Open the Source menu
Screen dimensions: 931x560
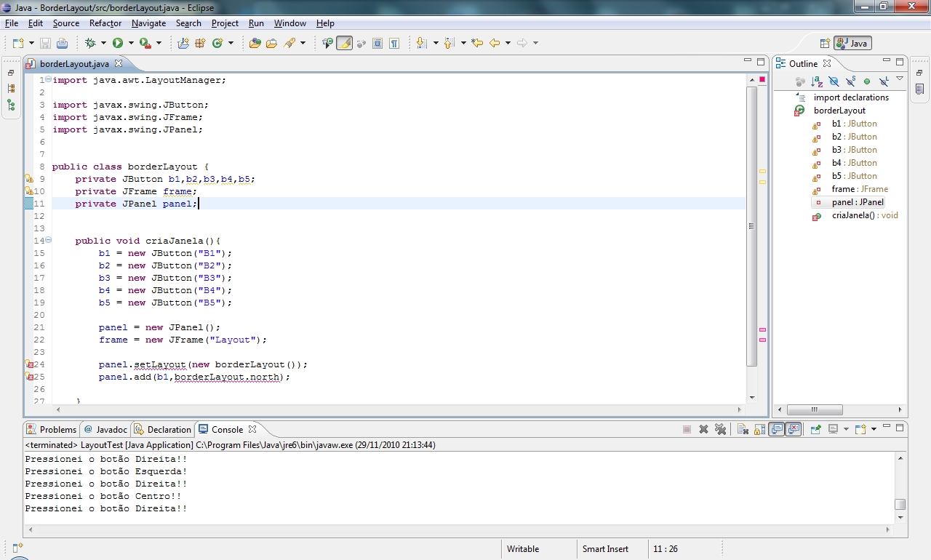pos(65,23)
